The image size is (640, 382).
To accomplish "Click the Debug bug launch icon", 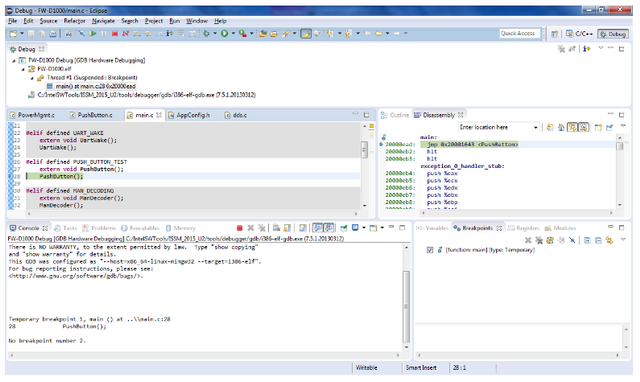I will pos(207,33).
